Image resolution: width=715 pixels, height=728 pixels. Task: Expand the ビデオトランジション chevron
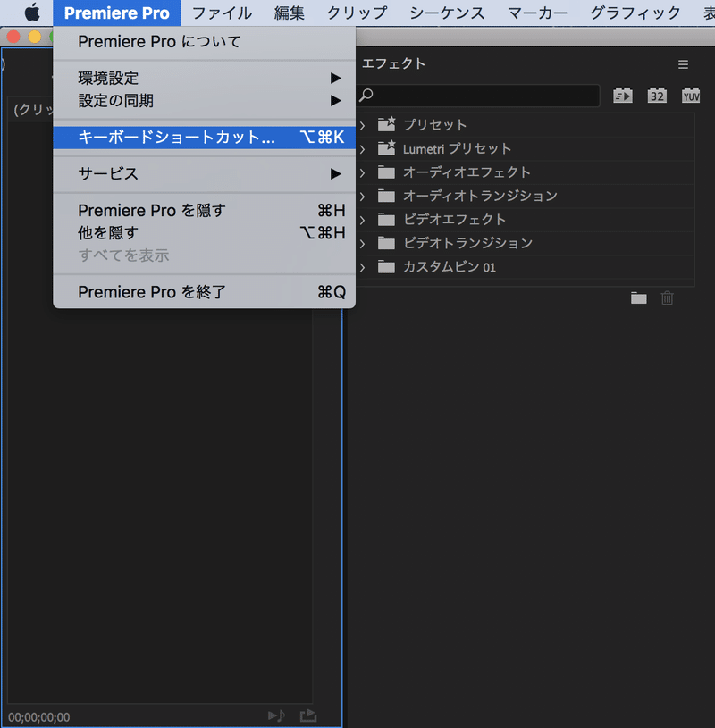(362, 244)
